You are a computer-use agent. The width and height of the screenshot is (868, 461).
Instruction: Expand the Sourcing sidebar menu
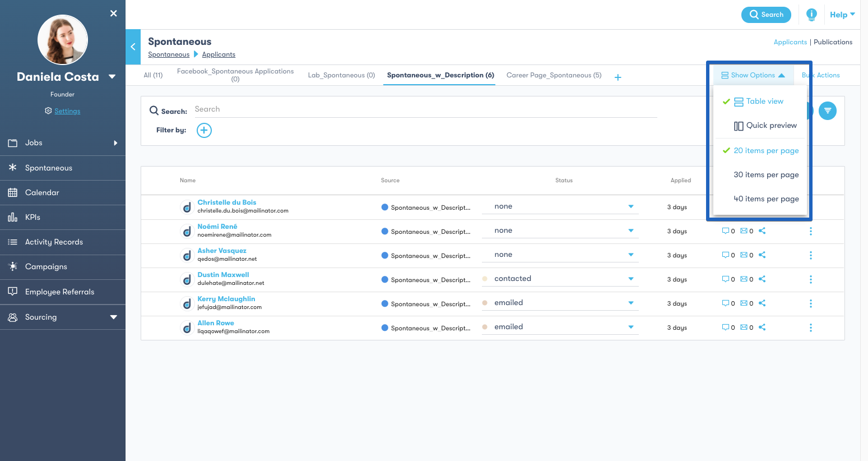[113, 317]
